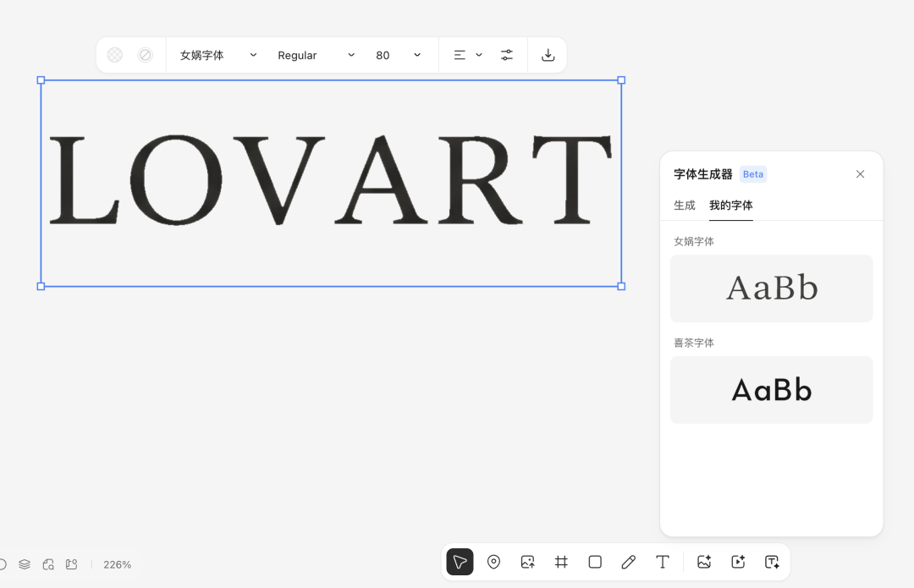Viewport: 914px width, 588px height.
Task: Open the 女娲字体 font family dropdown
Action: [x=218, y=55]
